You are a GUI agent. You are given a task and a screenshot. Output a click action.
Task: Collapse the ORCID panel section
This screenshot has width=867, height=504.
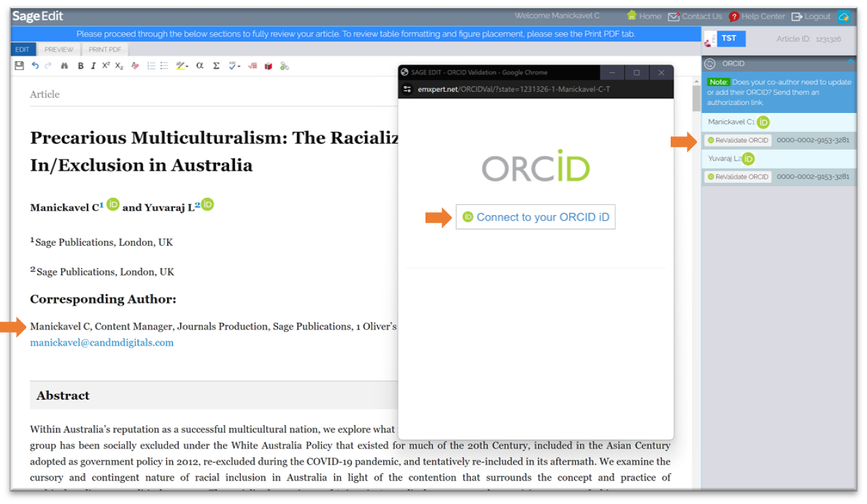pyautogui.click(x=849, y=63)
